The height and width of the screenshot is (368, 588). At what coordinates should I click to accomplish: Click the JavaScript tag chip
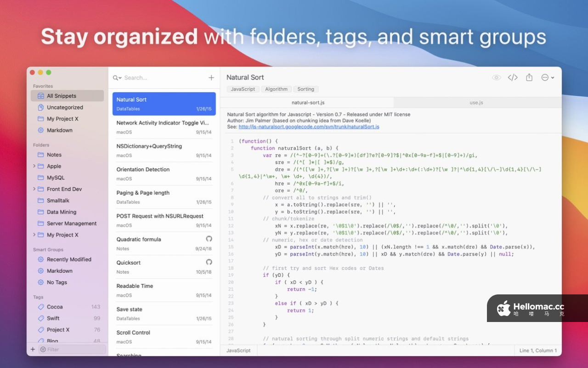tap(243, 89)
